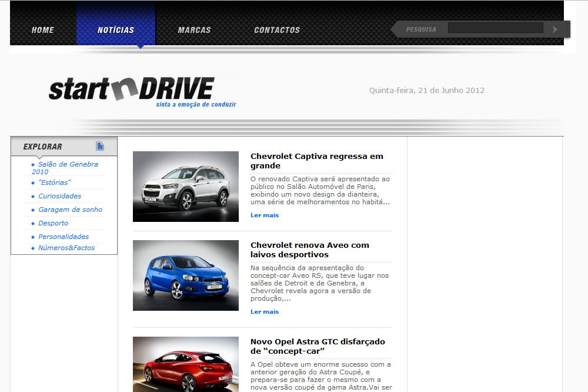
Task: Click the start n DRIVE logo
Action: [x=132, y=89]
